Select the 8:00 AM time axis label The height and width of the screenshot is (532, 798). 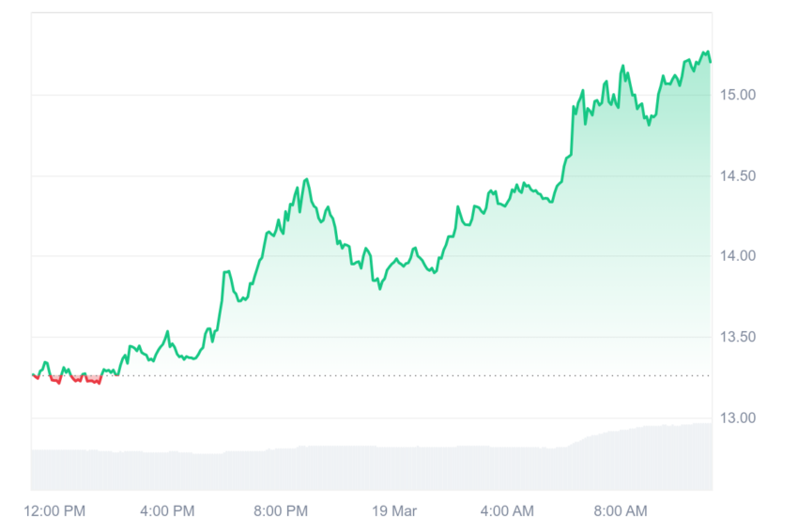click(x=621, y=510)
